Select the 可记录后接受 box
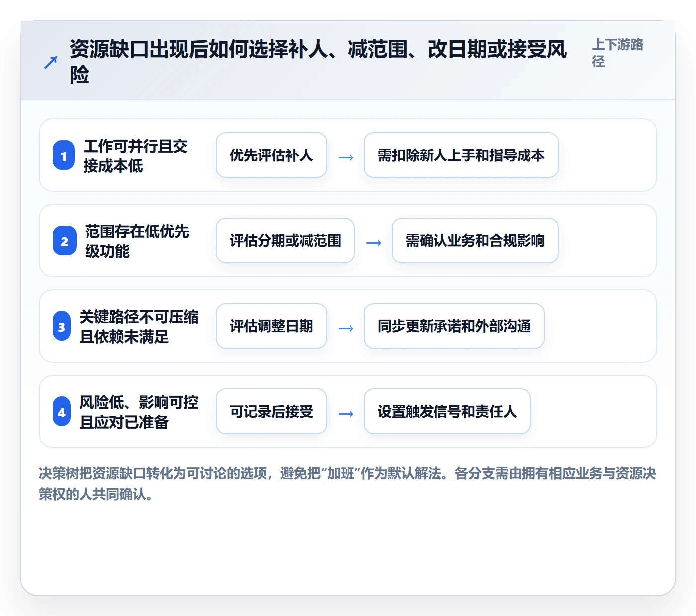This screenshot has height=616, width=696. (271, 411)
